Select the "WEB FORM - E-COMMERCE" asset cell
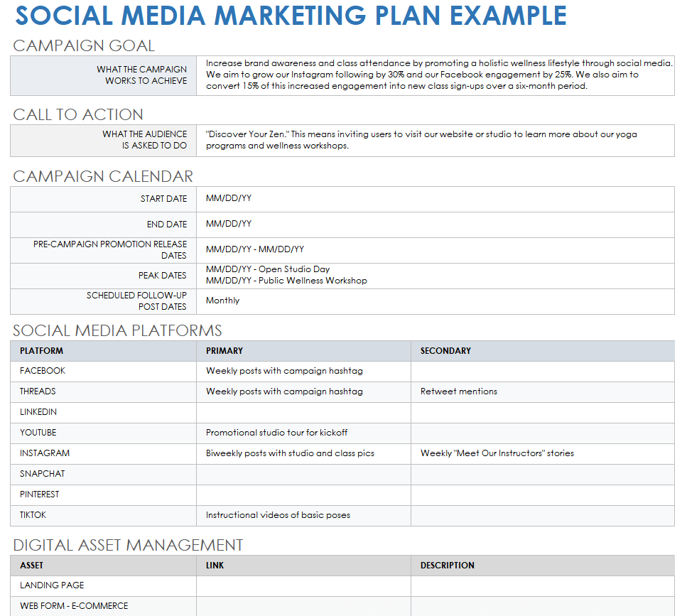 [103, 606]
